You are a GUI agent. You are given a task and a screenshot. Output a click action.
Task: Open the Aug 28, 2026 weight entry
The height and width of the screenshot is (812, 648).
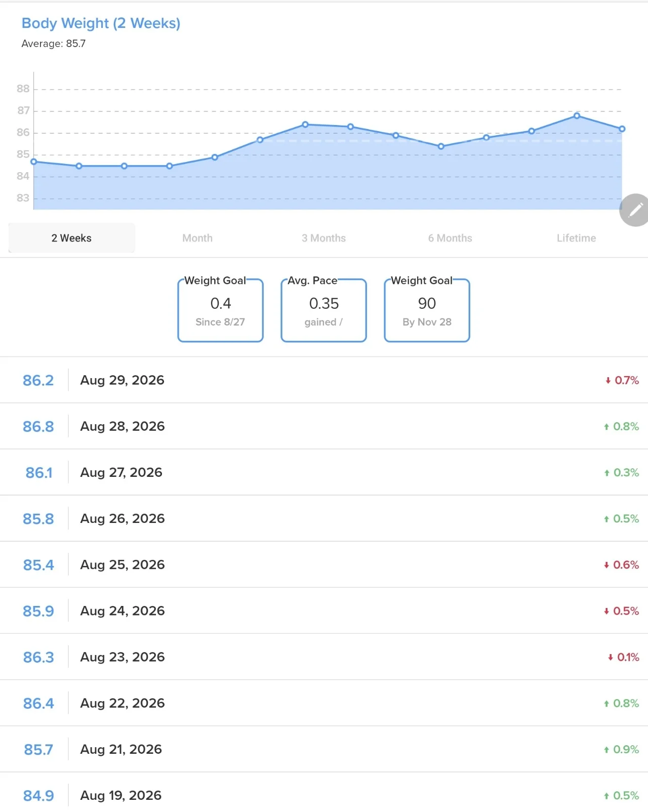pos(324,426)
